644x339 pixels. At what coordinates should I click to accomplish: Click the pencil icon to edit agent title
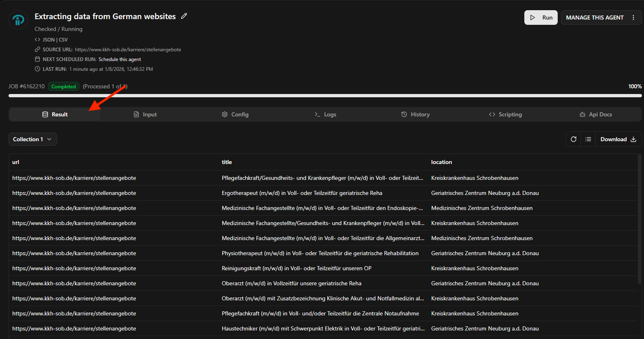[184, 16]
